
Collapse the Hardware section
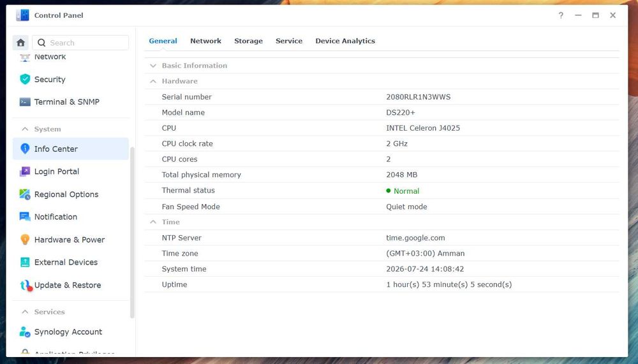coord(153,81)
